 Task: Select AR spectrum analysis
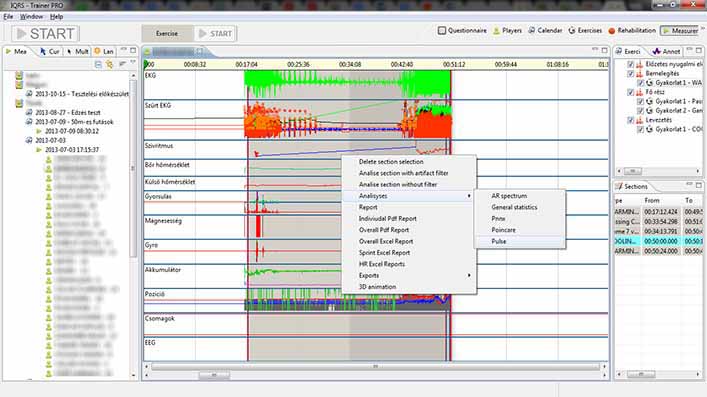click(x=520, y=196)
